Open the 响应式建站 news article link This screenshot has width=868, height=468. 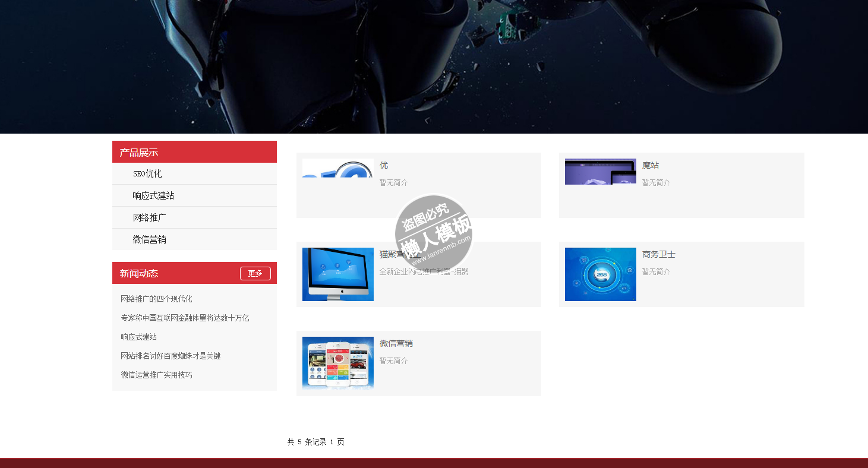(x=138, y=337)
